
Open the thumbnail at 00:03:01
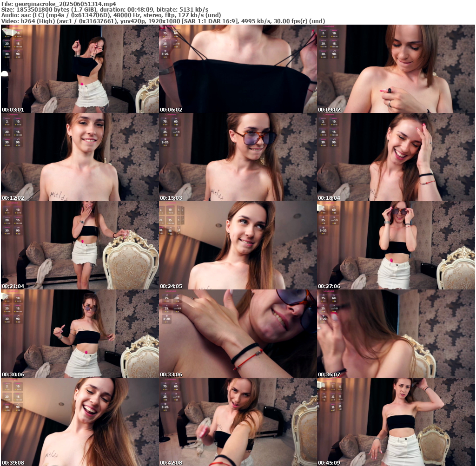click(x=79, y=69)
